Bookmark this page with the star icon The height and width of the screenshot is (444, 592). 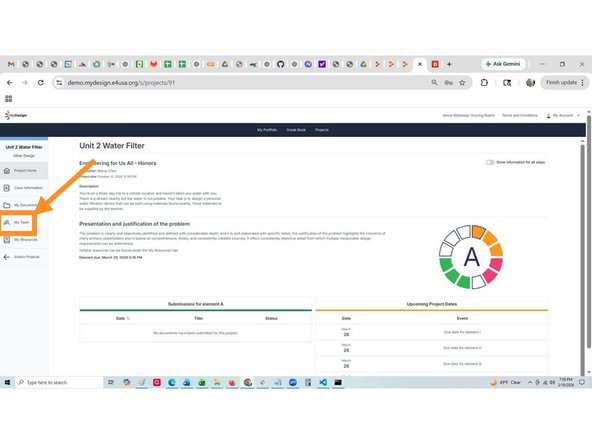(x=462, y=83)
